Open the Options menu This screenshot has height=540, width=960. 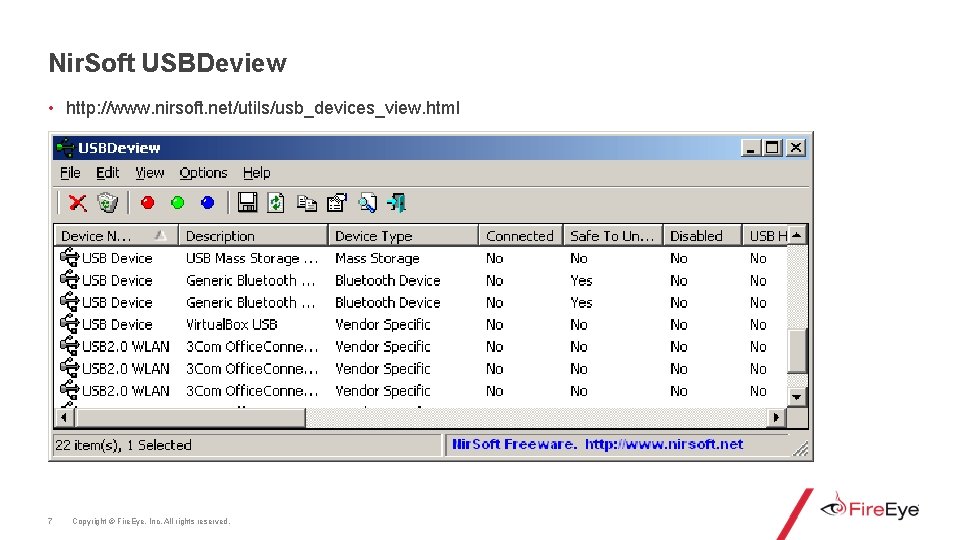coord(203,173)
